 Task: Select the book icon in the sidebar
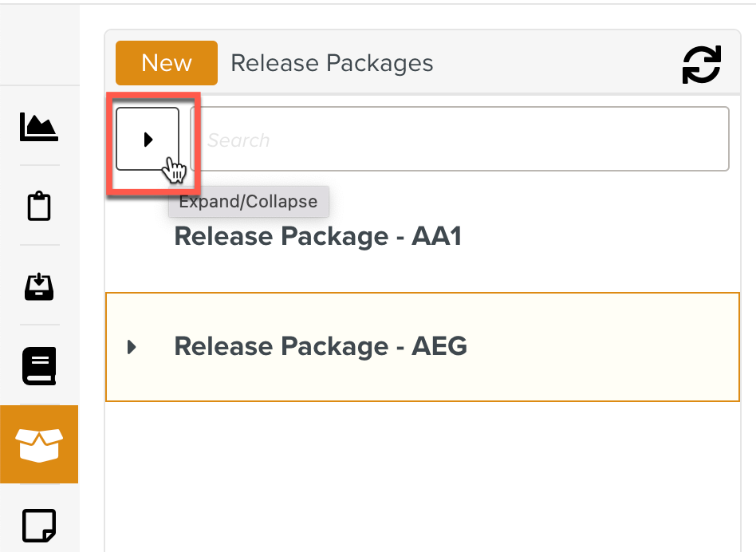(39, 365)
